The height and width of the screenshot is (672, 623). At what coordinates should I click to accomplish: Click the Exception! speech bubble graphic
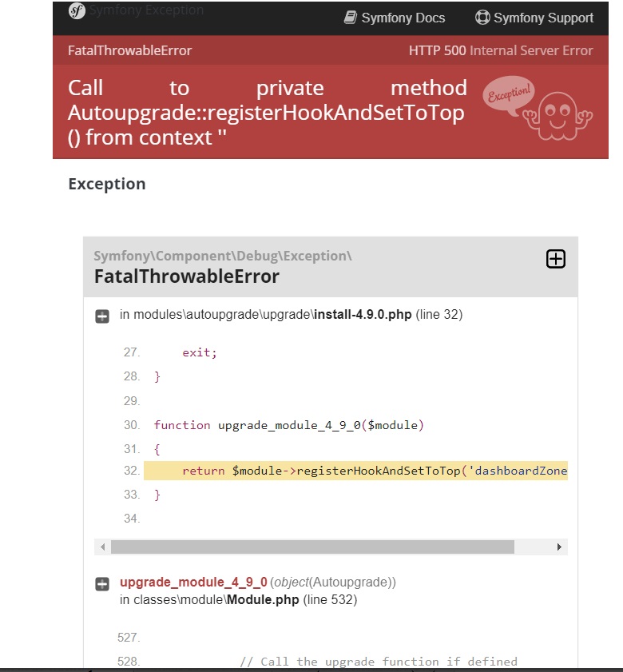(x=509, y=96)
